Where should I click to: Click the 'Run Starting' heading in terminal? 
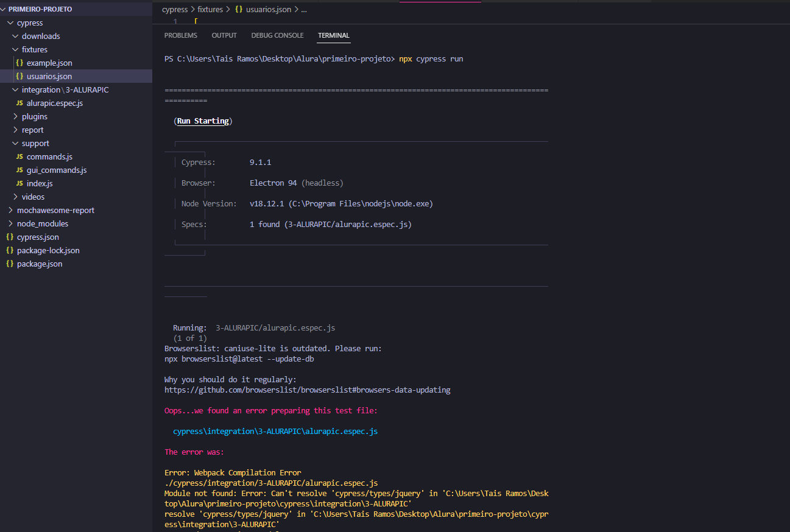click(203, 121)
